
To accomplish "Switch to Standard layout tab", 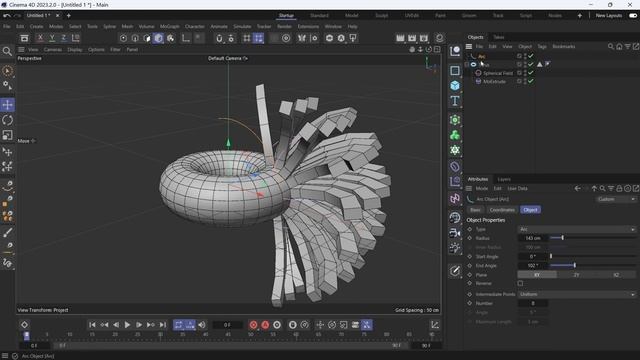I will tap(319, 16).
